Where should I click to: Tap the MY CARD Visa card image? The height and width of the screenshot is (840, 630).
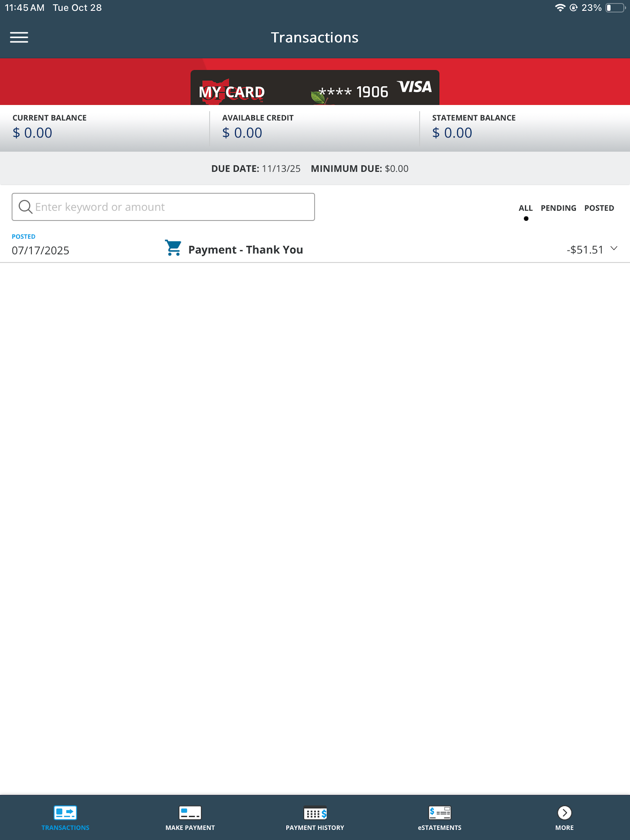click(x=315, y=87)
